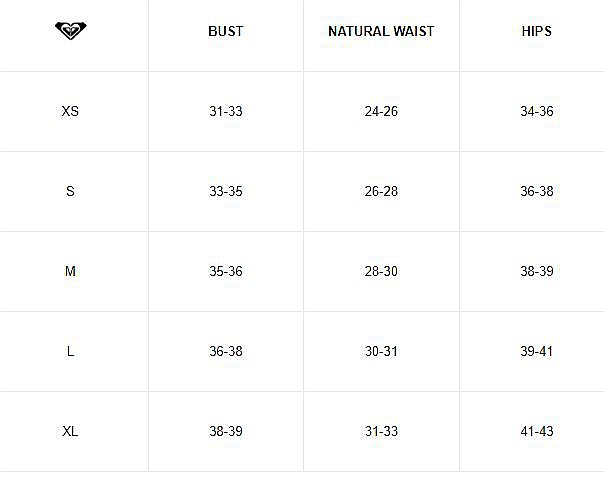
Task: Click the L hips value 39-41
Action: tap(536, 351)
